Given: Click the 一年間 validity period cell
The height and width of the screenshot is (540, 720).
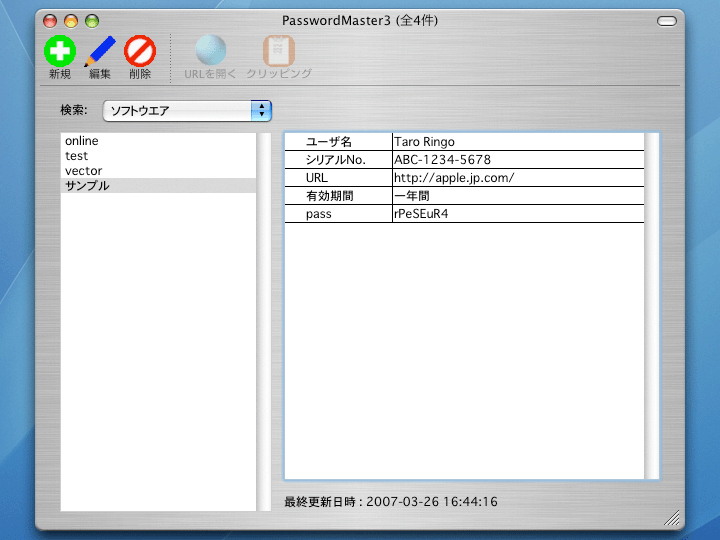Looking at the screenshot, I should 518,196.
